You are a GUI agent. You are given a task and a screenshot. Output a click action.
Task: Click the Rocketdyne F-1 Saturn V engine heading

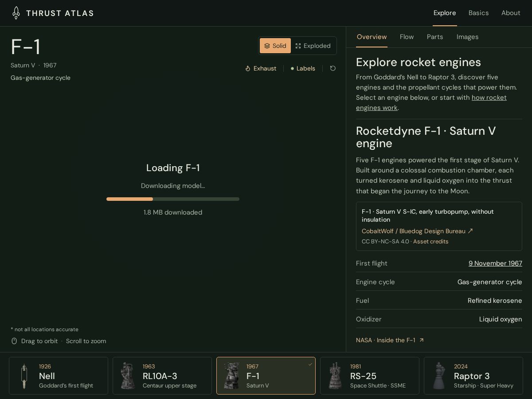426,137
